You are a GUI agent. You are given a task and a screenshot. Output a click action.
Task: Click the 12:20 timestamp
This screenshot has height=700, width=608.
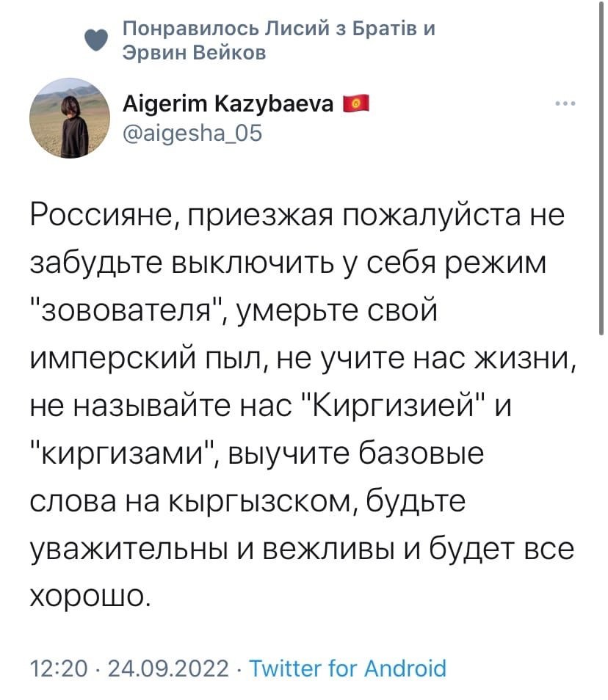tap(55, 668)
